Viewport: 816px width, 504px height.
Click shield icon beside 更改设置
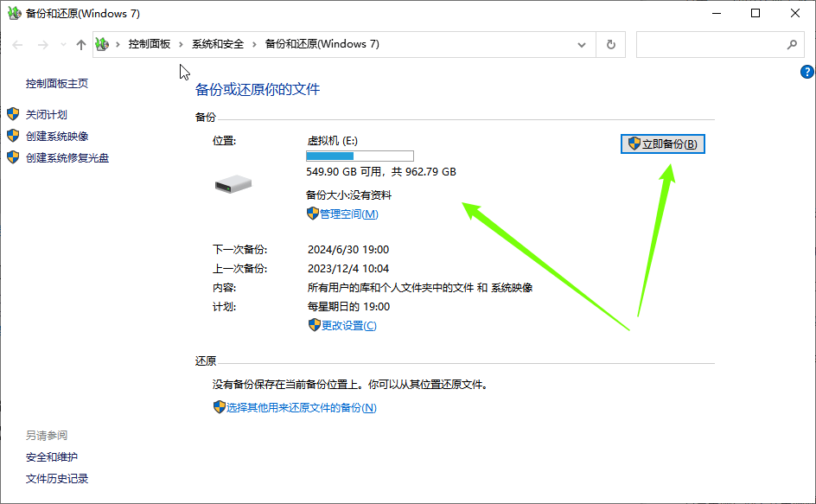tap(314, 325)
